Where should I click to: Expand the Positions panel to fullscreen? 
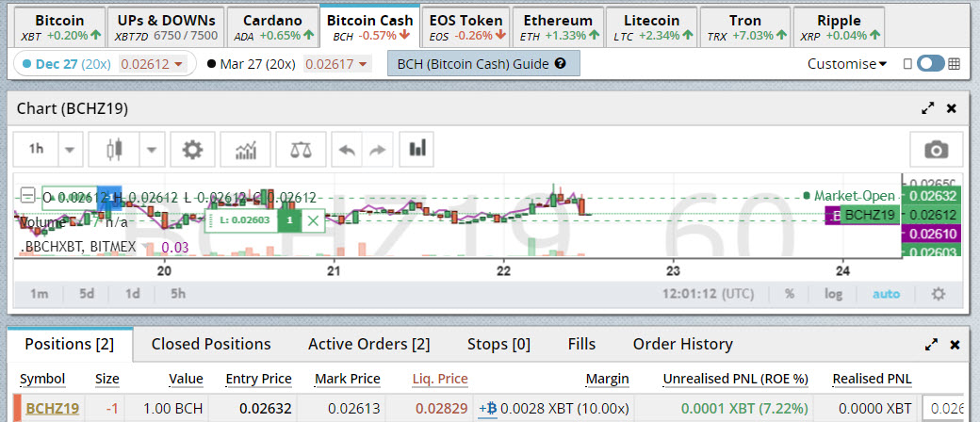(931, 344)
